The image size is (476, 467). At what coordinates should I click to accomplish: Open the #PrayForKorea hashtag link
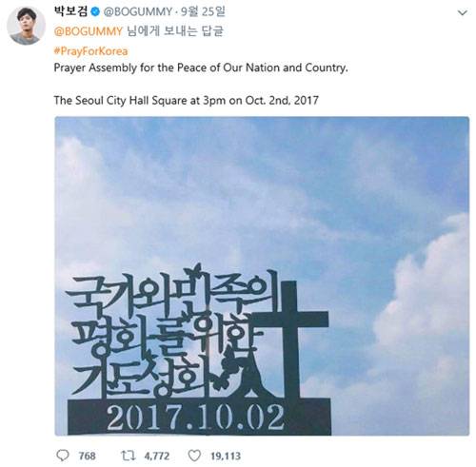(x=90, y=51)
